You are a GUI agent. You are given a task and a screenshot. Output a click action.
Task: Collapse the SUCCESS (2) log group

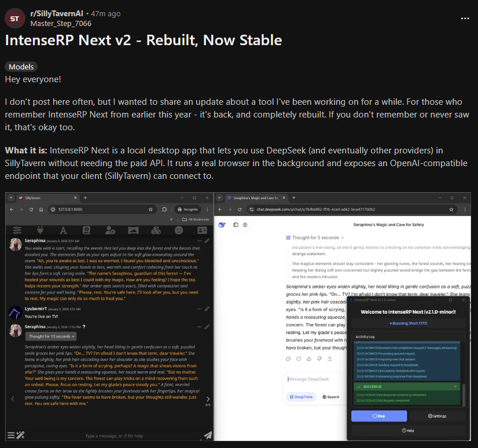pyautogui.click(x=407, y=387)
